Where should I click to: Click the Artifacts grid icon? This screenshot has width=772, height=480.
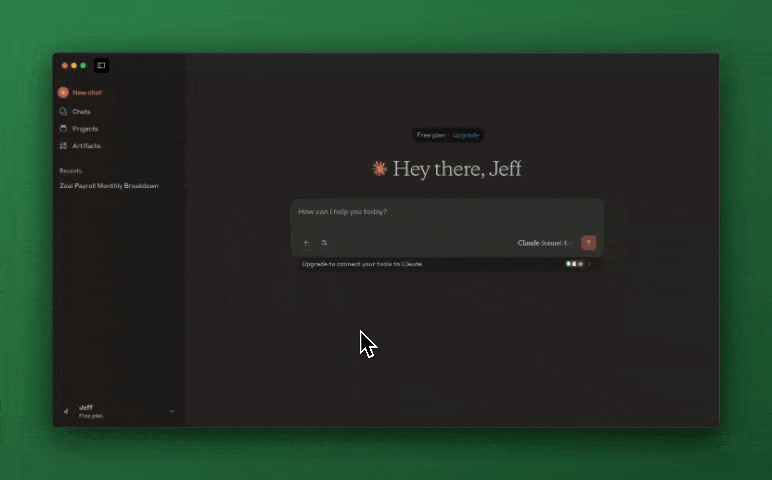click(x=64, y=146)
